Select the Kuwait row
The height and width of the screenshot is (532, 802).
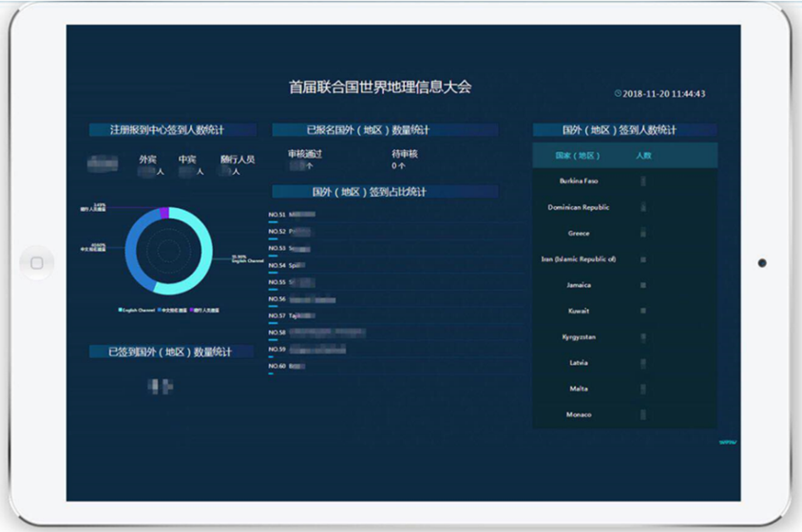tap(624, 311)
